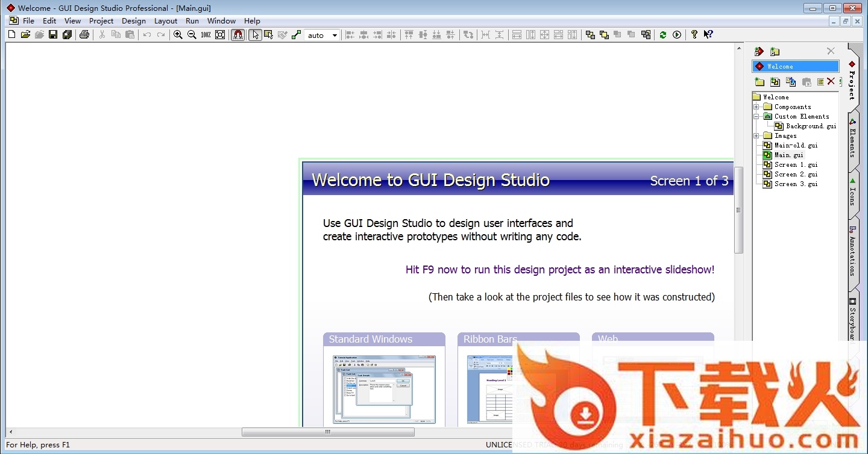Click add new folder icon above tree
The width and height of the screenshot is (868, 454).
tap(759, 82)
